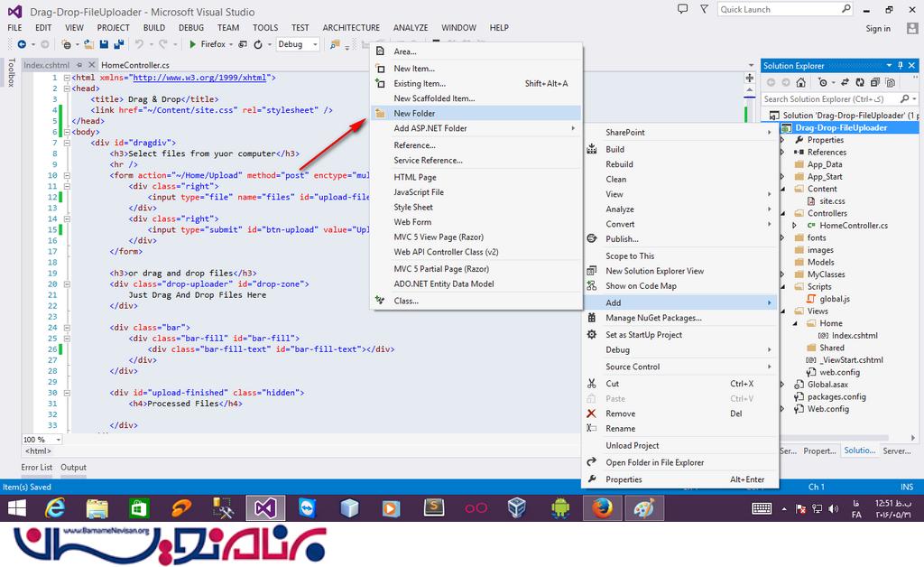Click the Undo toolbar icon
Image resolution: width=924 pixels, height=567 pixels.
pyautogui.click(x=140, y=44)
